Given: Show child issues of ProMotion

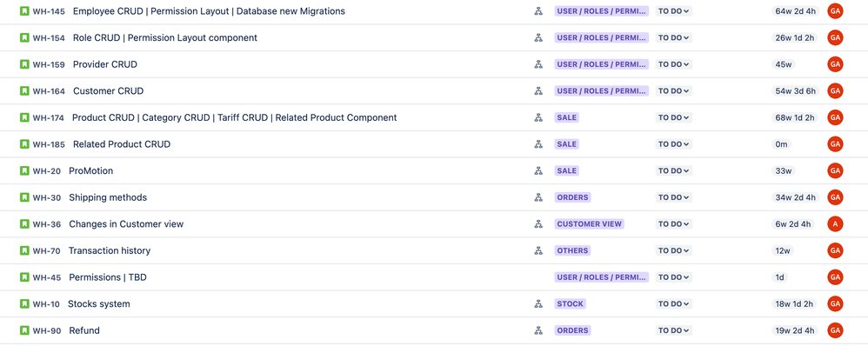Looking at the screenshot, I should [x=538, y=170].
